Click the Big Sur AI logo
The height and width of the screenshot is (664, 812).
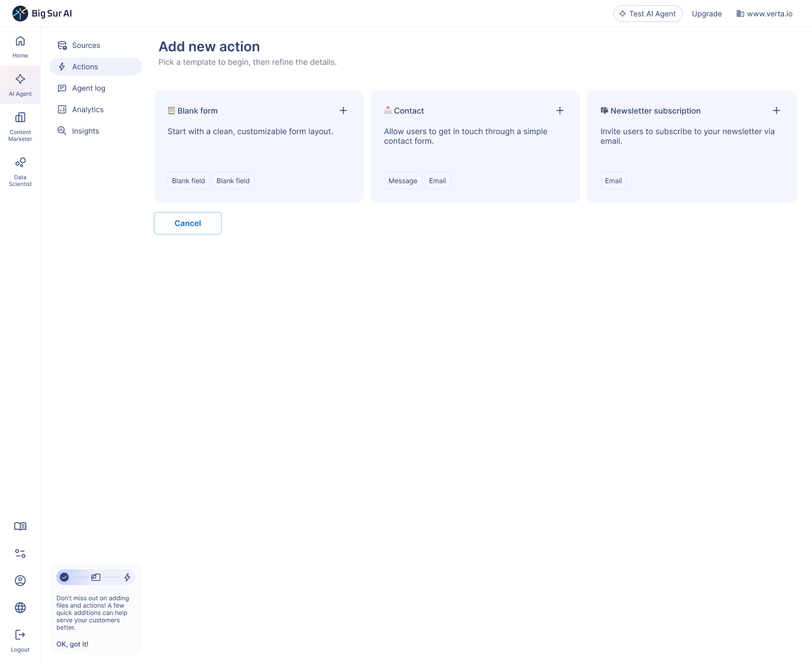42,14
